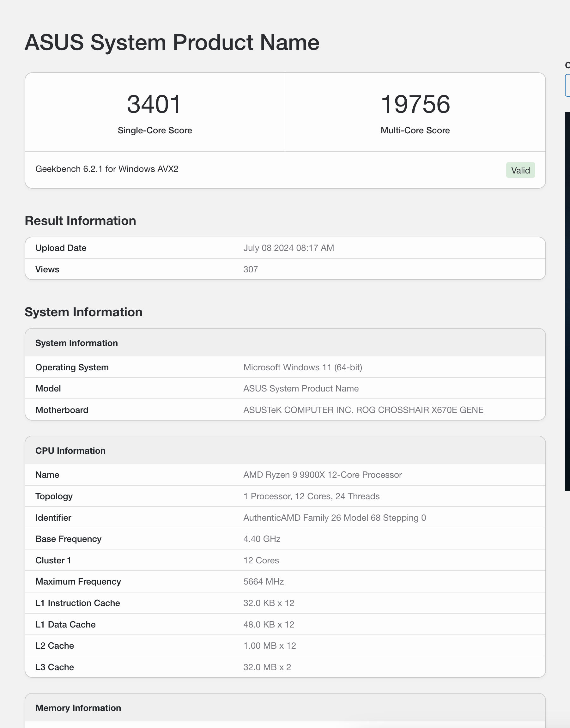The width and height of the screenshot is (570, 728).
Task: Click the green Valid badge
Action: 520,170
